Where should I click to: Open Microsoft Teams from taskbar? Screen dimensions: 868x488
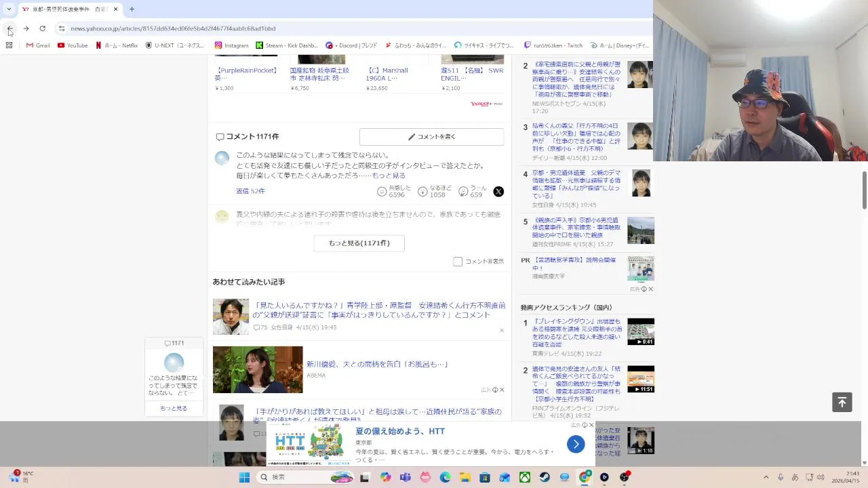pyautogui.click(x=405, y=477)
